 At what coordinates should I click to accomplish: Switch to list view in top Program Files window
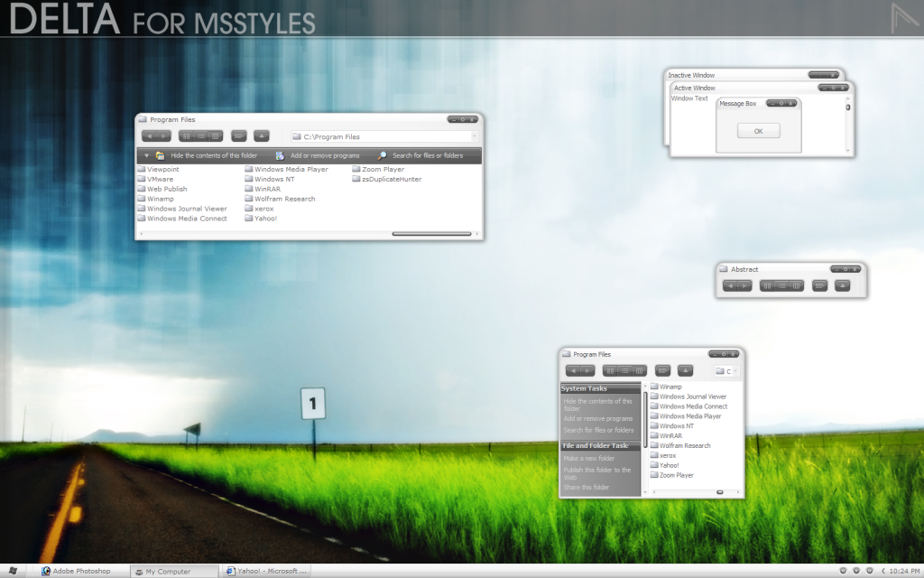pyautogui.click(x=200, y=136)
